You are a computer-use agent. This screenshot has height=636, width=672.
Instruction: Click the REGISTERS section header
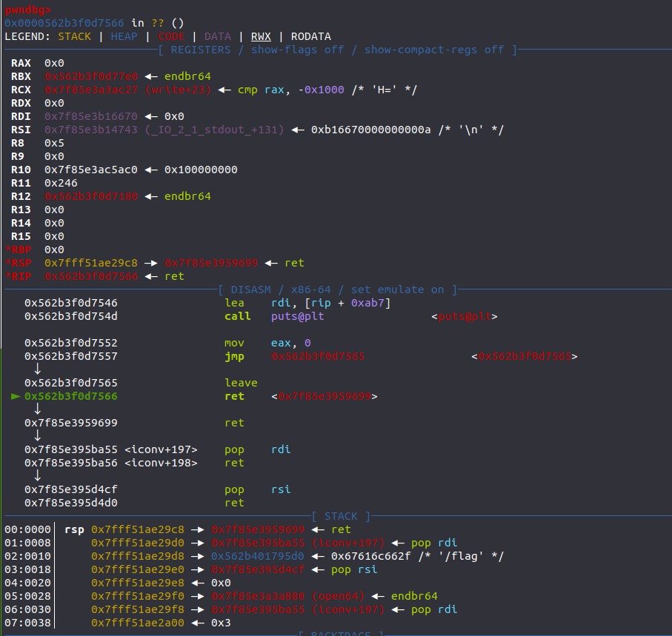338,50
